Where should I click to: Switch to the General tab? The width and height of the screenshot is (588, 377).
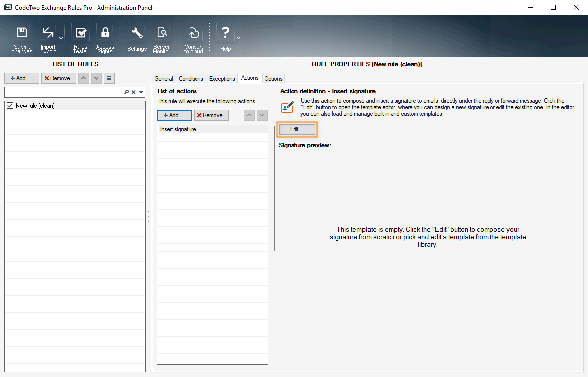(164, 79)
